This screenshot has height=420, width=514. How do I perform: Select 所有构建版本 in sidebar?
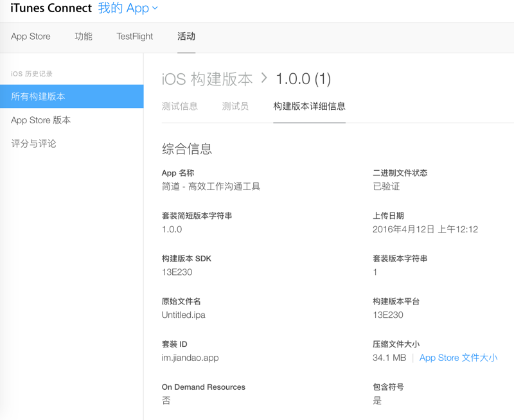coord(72,96)
